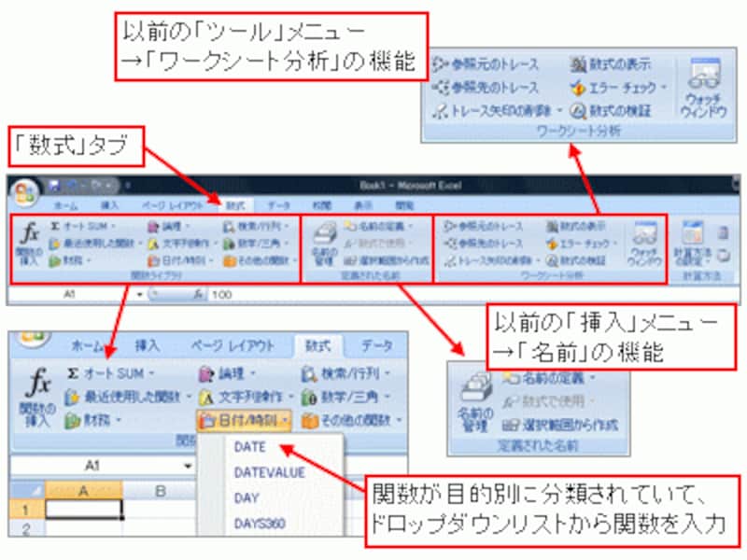Image resolution: width=747 pixels, height=560 pixels.
Task: Expand 数式で使用 dropdown in enlarged 定義された名前 panel
Action: tap(591, 401)
